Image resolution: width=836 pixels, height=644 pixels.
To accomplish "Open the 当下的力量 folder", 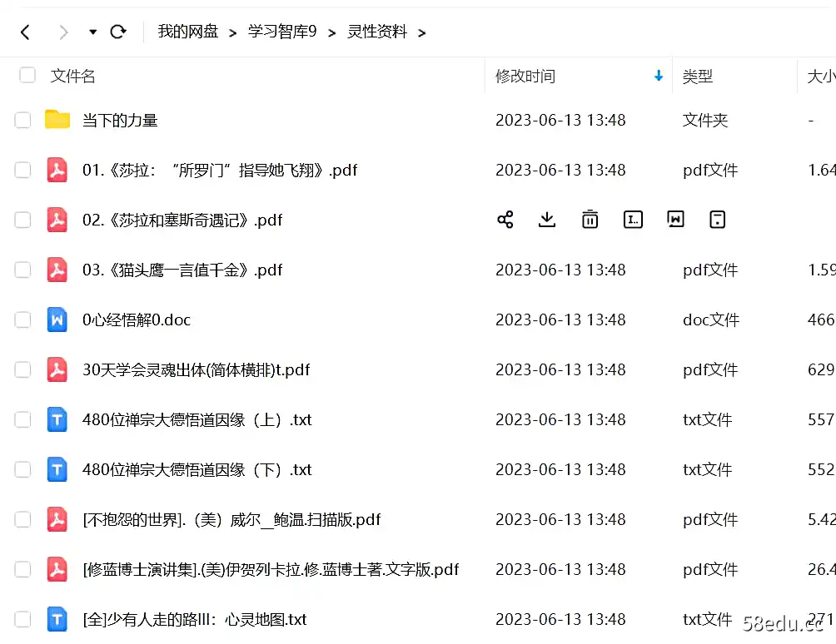I will [x=121, y=120].
